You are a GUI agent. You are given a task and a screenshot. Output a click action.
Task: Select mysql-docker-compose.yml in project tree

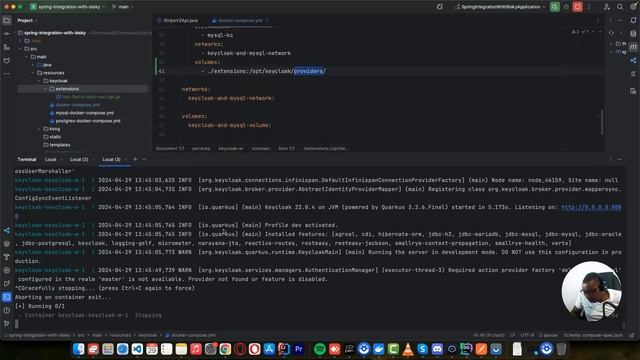[85, 113]
